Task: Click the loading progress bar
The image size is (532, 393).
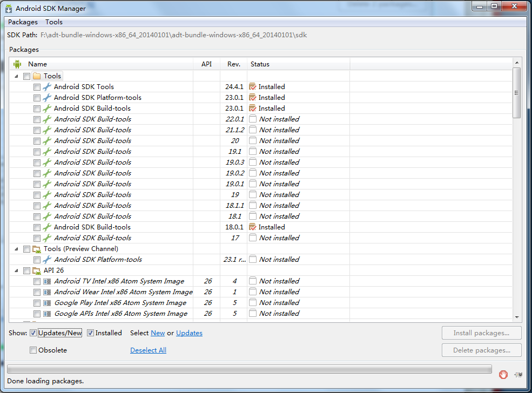Action: pyautogui.click(x=250, y=369)
